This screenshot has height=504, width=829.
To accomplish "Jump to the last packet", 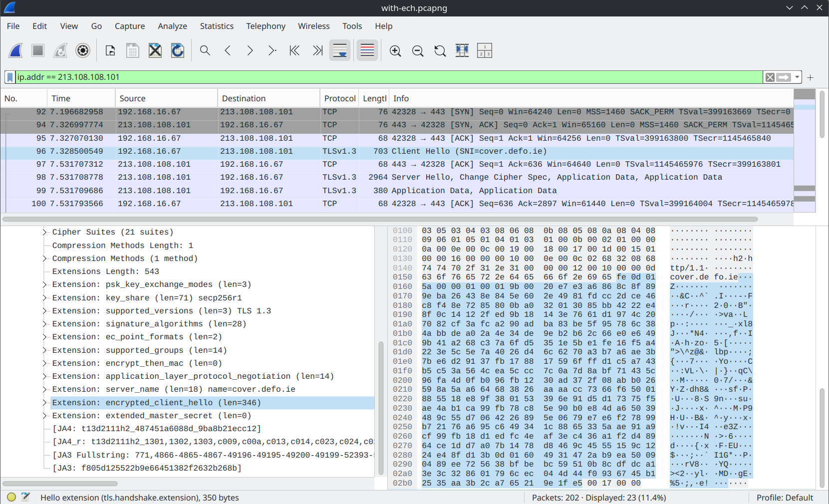I will click(317, 50).
